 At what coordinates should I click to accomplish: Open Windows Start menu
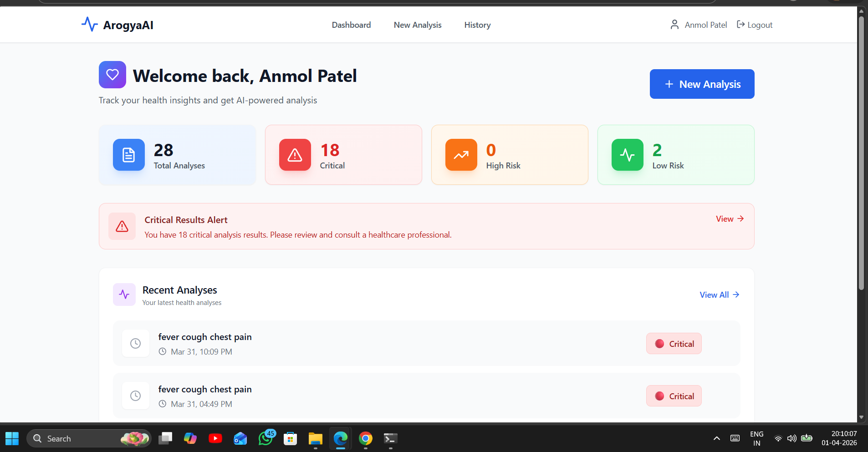12,438
